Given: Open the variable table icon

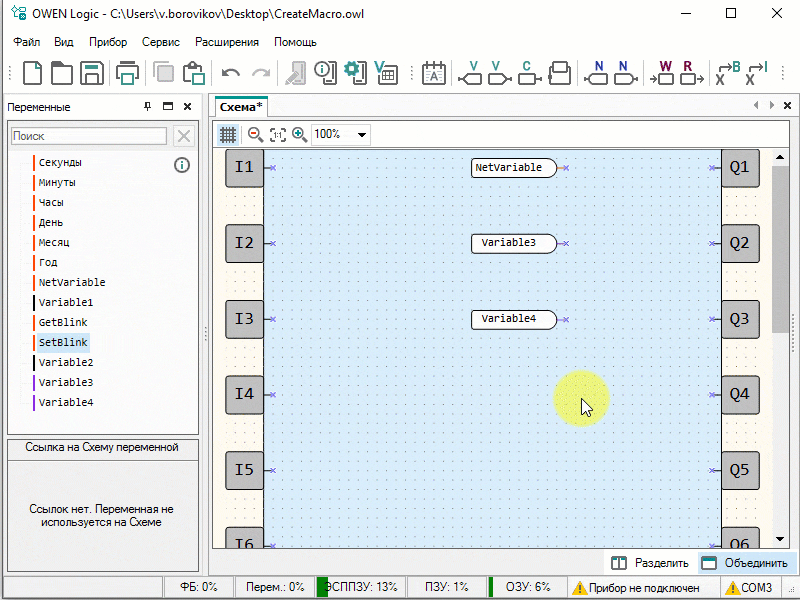Looking at the screenshot, I should 385,73.
